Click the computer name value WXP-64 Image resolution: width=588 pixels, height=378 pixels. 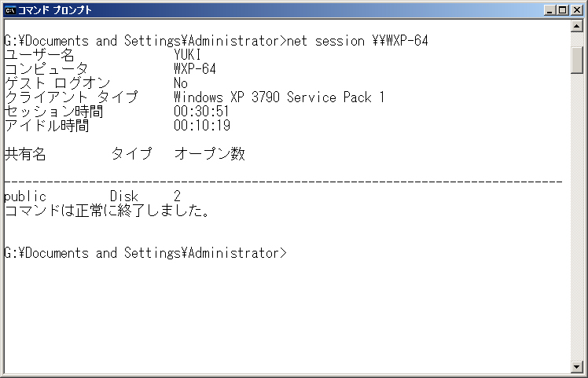195,69
